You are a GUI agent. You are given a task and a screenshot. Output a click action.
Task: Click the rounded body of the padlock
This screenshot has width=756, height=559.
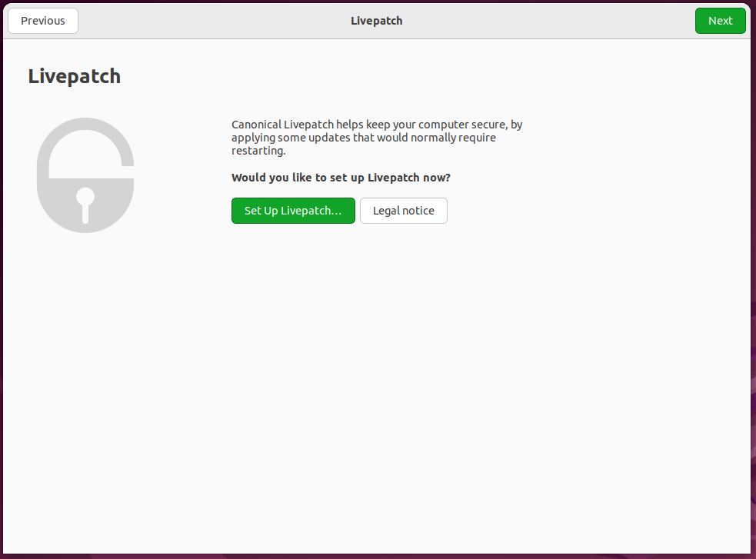[x=85, y=205]
